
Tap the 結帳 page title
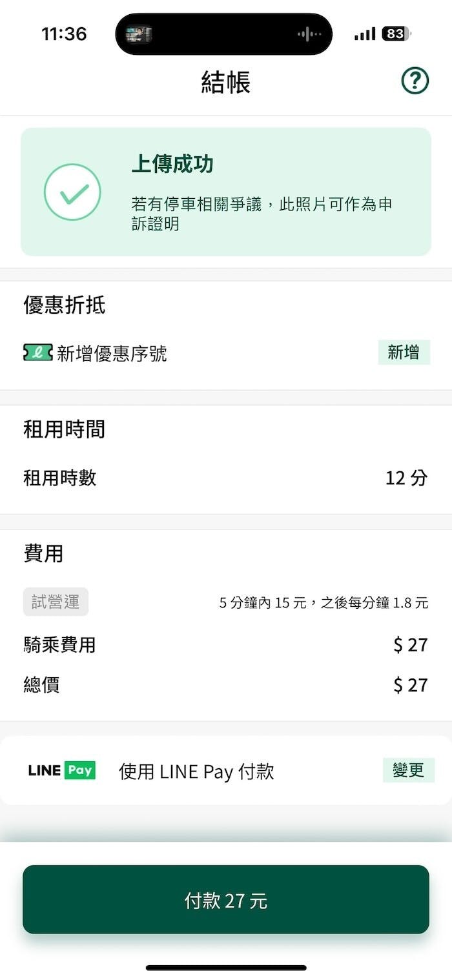pos(225,82)
